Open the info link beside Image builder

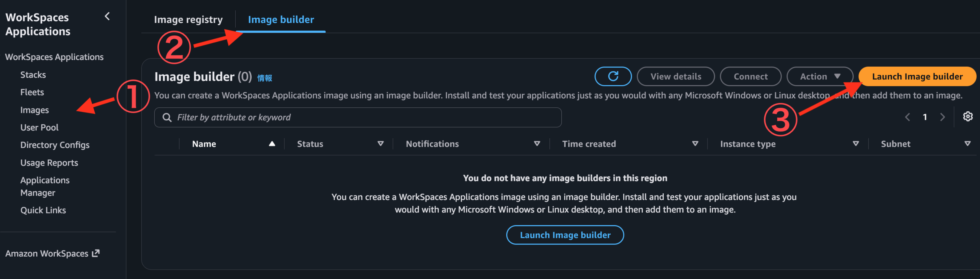pyautogui.click(x=264, y=78)
